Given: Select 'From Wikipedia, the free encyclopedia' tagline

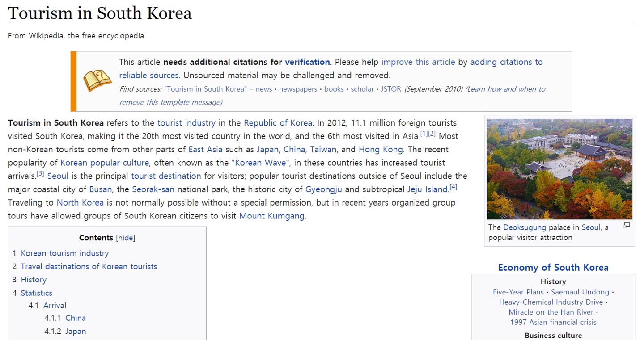Looking at the screenshot, I should [x=76, y=36].
